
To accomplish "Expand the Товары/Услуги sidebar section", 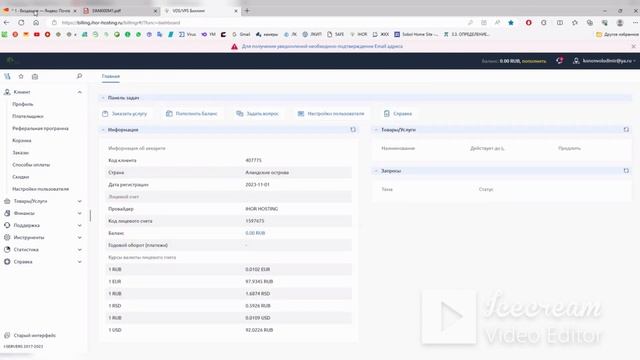I will [80, 201].
